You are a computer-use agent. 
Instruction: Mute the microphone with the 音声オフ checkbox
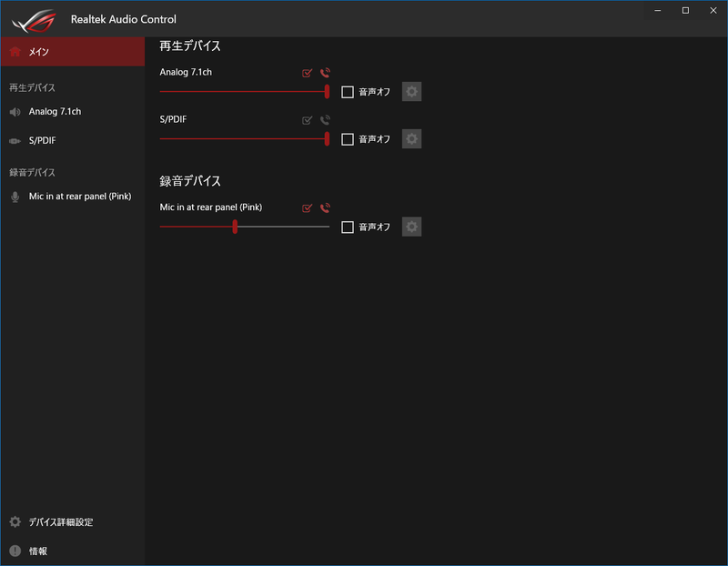[348, 227]
